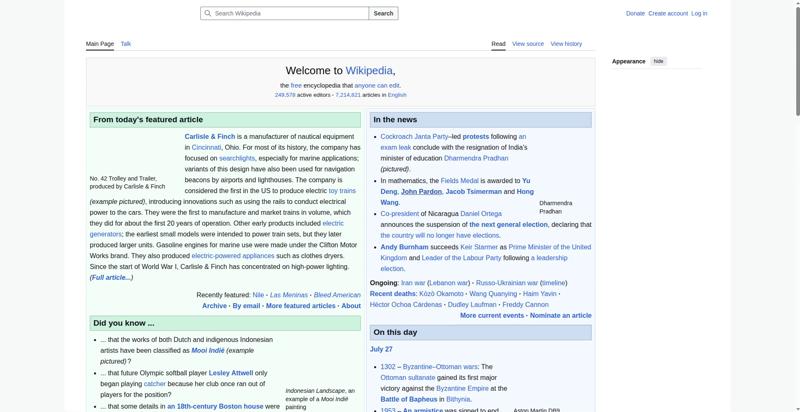Open the More featured articles link

[301, 306]
